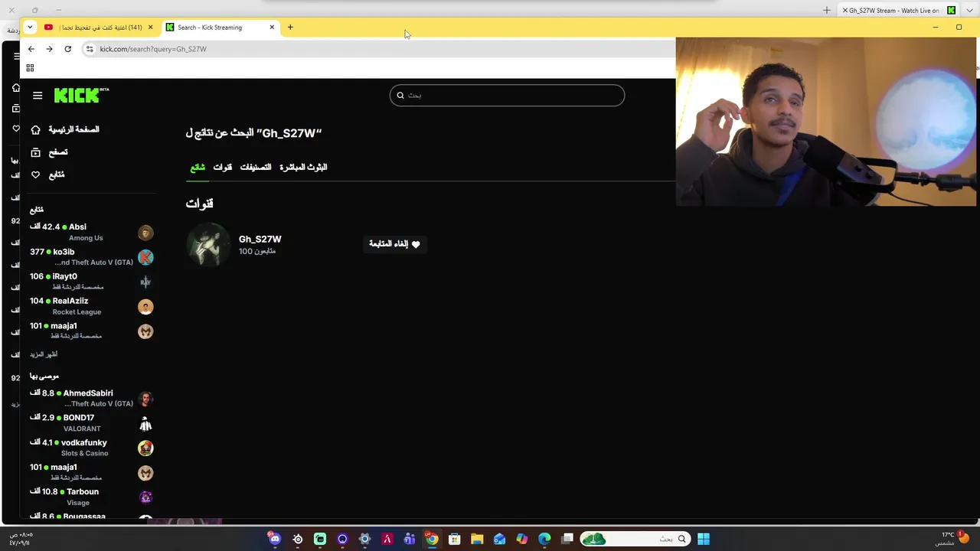Open iRayt0 channel in followed list
This screenshot has height=551, width=980.
(92, 281)
